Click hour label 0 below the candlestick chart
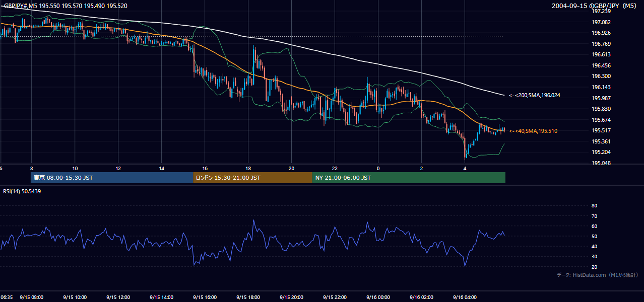This screenshot has height=302, width=644. click(378, 168)
